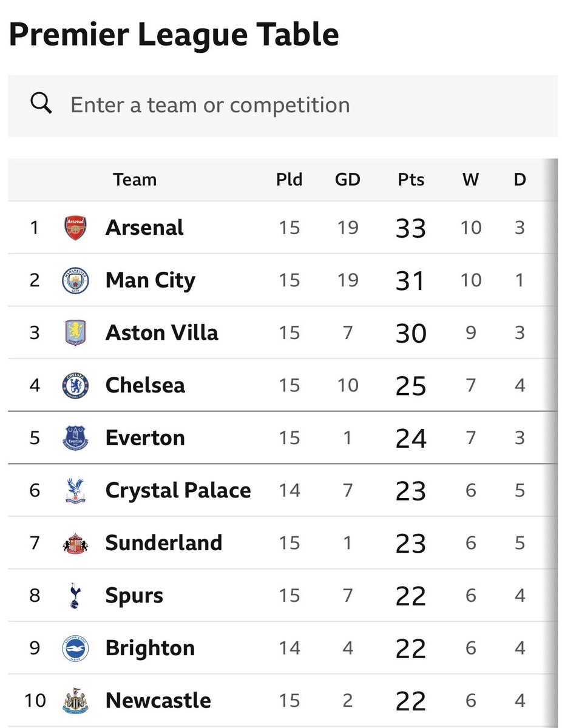562x728 pixels.
Task: Click the Spurs club crest
Action: tap(76, 595)
